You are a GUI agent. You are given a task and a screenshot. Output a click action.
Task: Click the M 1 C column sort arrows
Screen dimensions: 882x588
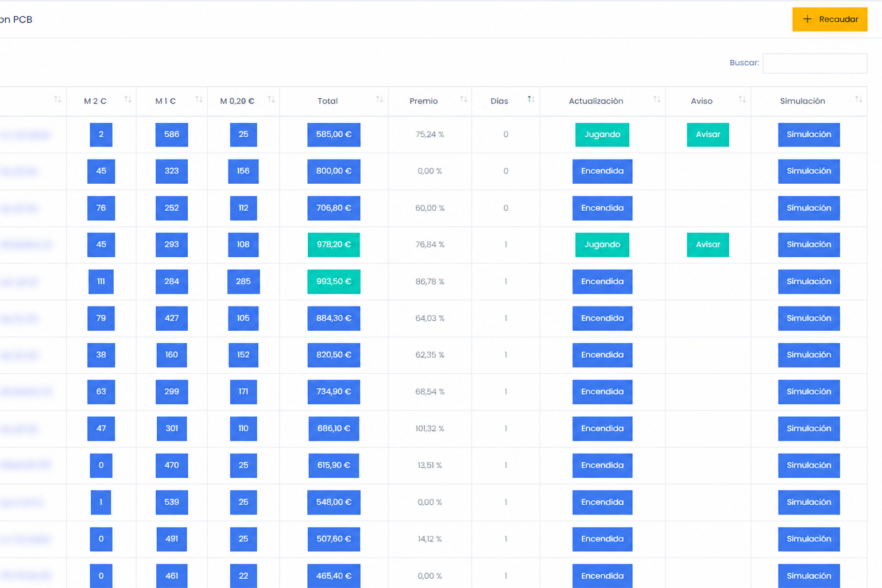pyautogui.click(x=199, y=99)
